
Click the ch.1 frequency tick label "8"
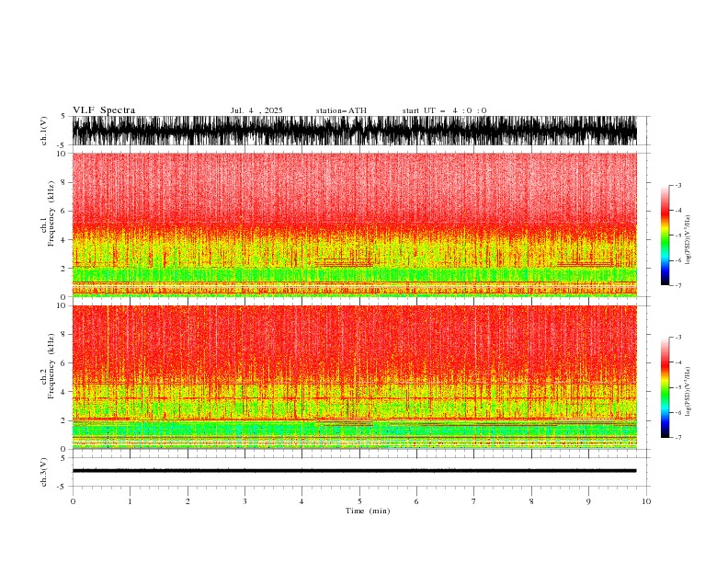click(63, 182)
